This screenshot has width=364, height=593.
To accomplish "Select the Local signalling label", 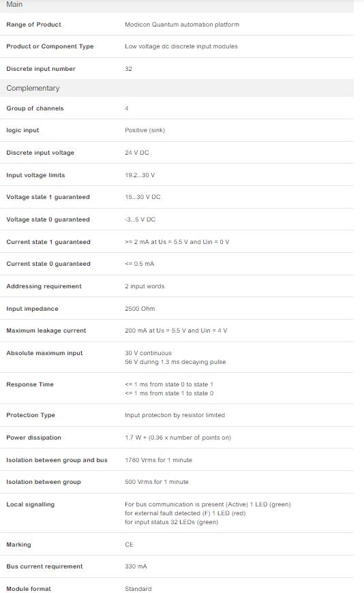I will pyautogui.click(x=31, y=504).
